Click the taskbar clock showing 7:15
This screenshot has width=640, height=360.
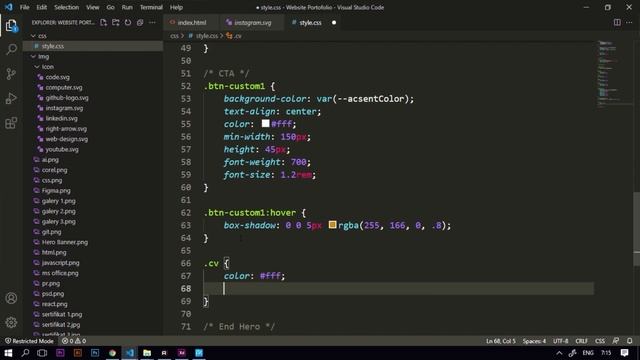606,353
